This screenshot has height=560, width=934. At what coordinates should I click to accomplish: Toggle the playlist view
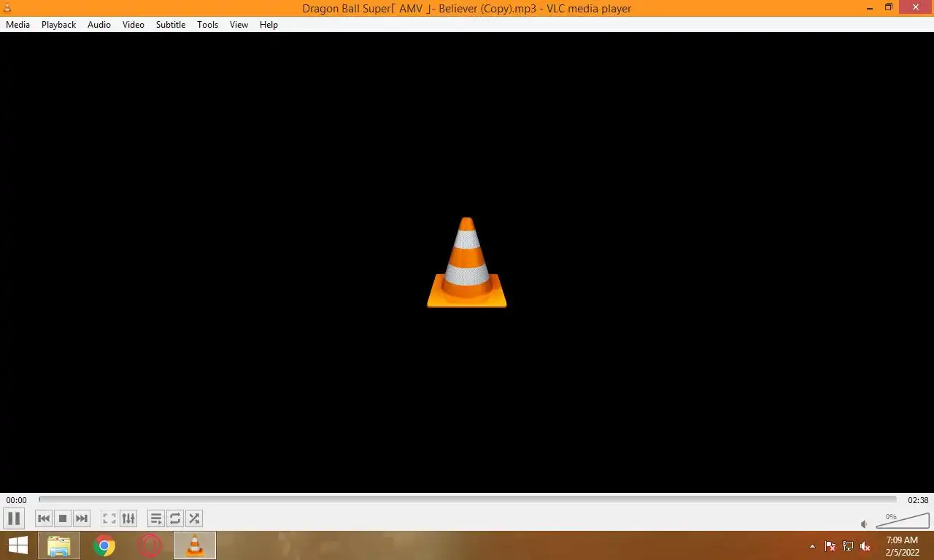pyautogui.click(x=156, y=518)
